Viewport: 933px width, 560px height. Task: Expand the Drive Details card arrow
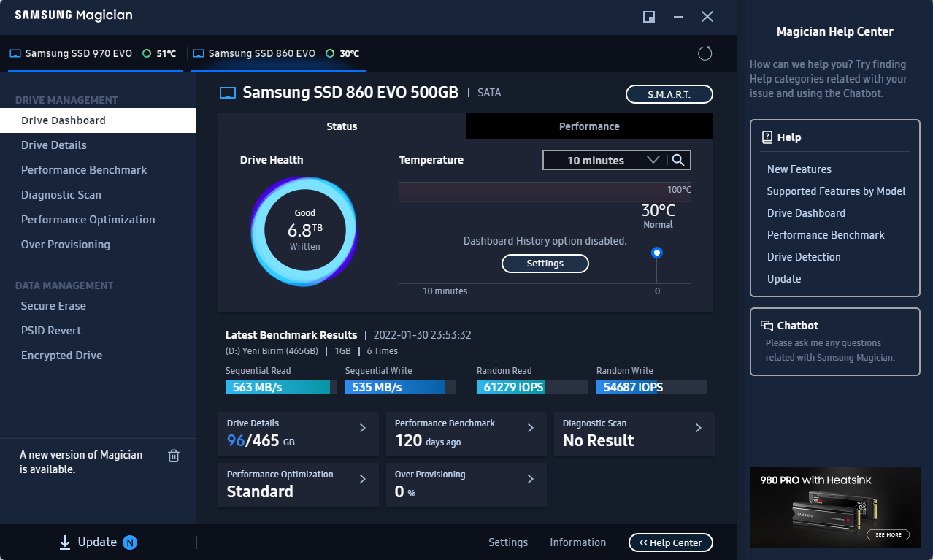[x=363, y=428]
